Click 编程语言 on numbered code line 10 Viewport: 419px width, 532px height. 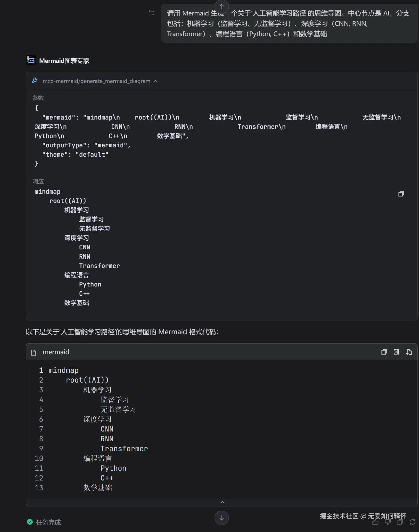(x=97, y=459)
